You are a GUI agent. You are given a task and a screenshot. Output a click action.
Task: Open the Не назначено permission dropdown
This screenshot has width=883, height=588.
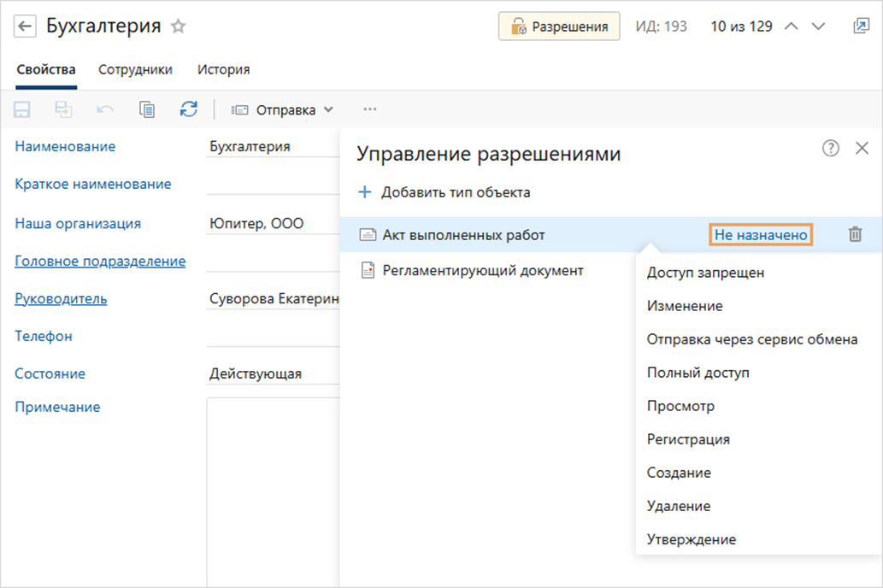(x=761, y=234)
